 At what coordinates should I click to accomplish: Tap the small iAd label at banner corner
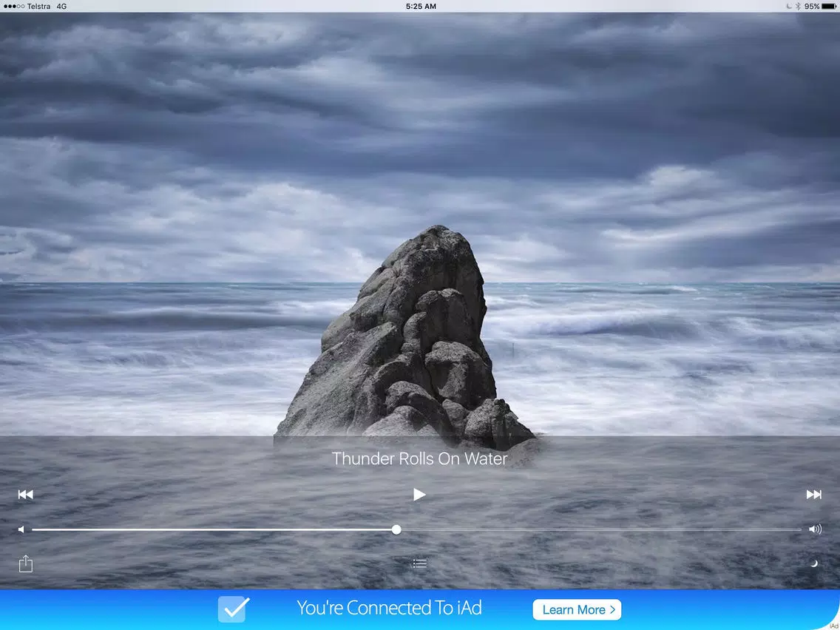[833, 626]
